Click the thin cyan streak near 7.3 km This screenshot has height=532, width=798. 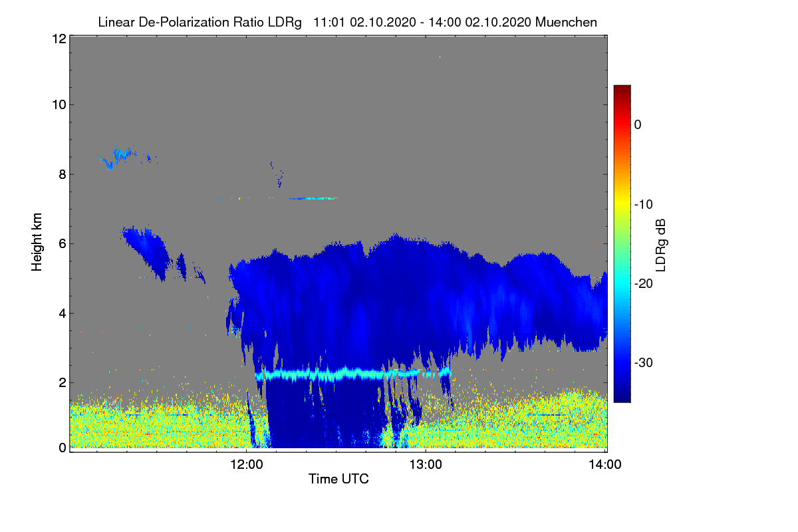(x=314, y=198)
